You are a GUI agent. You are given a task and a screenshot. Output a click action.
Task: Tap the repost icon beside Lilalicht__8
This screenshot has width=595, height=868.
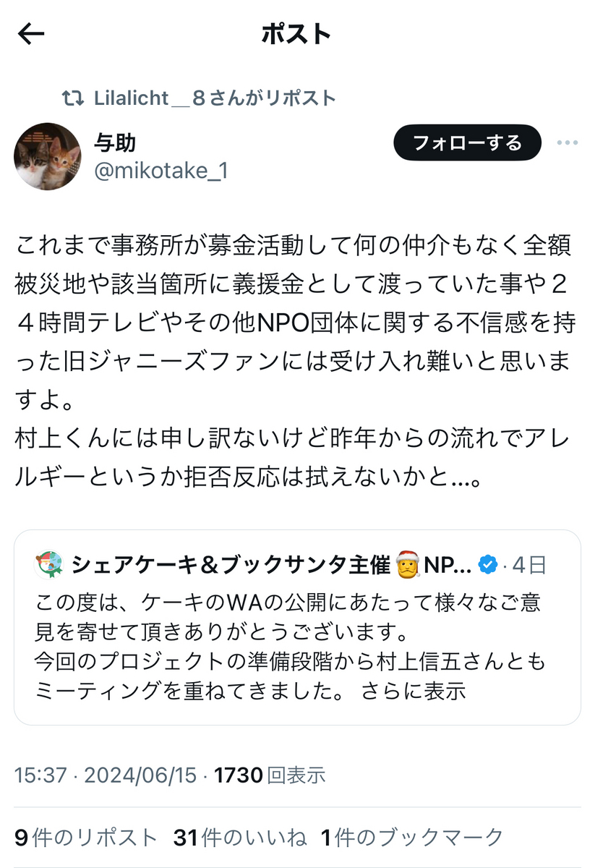pyautogui.click(x=72, y=98)
